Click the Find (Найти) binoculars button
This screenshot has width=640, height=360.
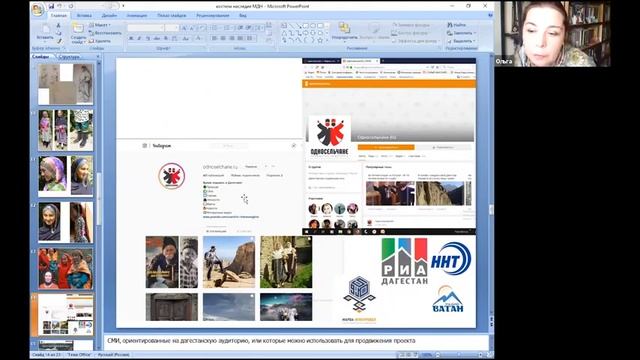pos(456,25)
